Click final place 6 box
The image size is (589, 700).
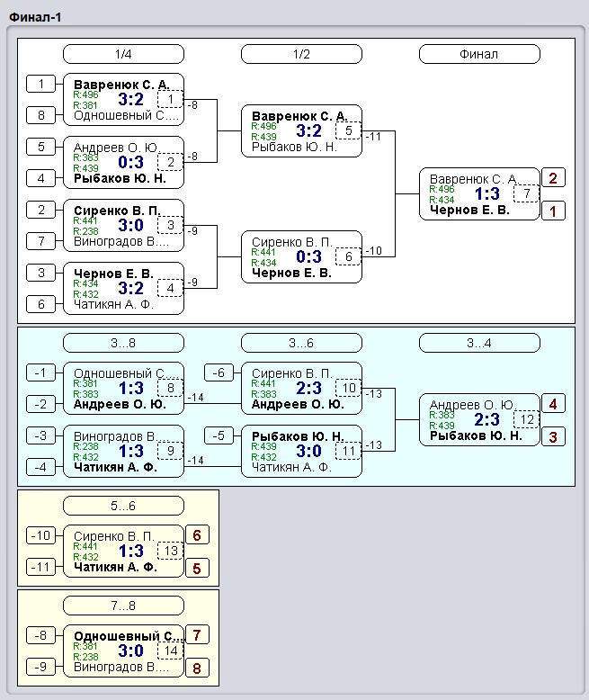click(x=197, y=534)
